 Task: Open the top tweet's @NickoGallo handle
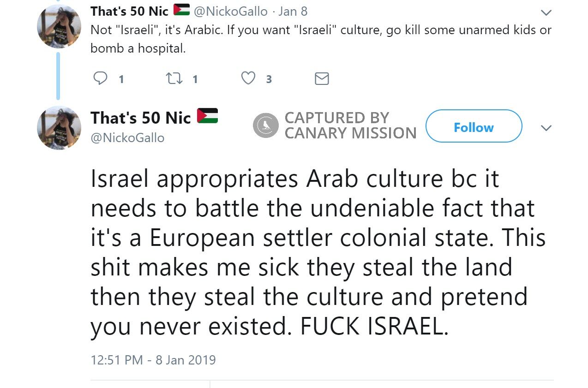[x=230, y=11]
